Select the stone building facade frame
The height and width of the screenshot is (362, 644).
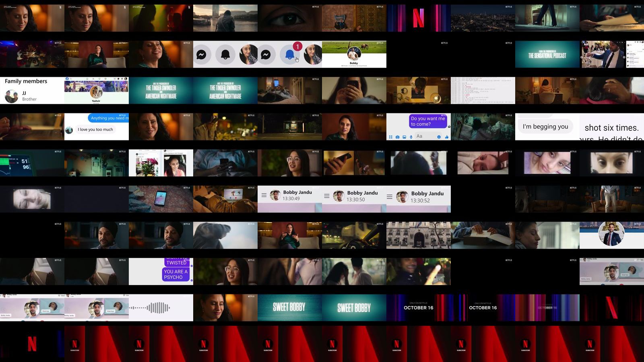point(419,235)
